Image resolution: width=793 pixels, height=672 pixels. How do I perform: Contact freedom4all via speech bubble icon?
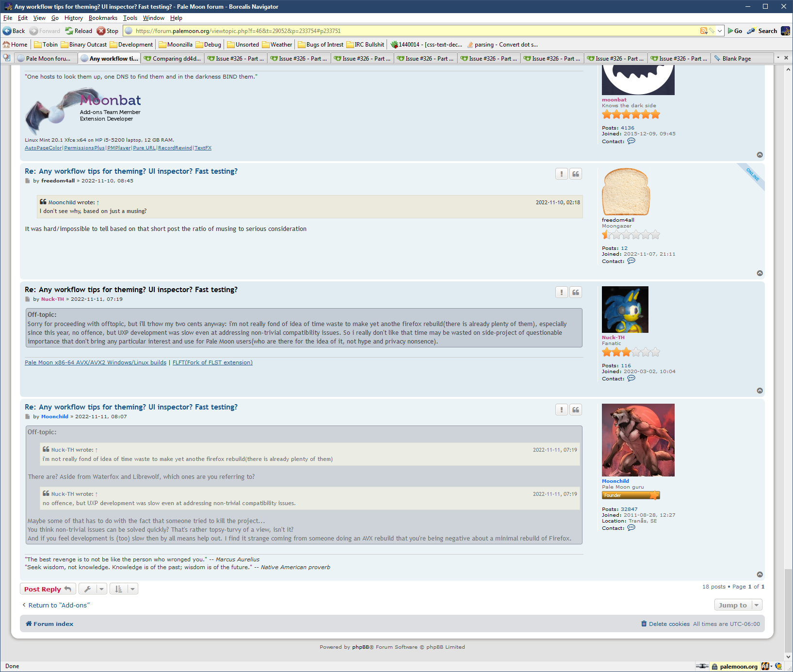[x=631, y=261]
